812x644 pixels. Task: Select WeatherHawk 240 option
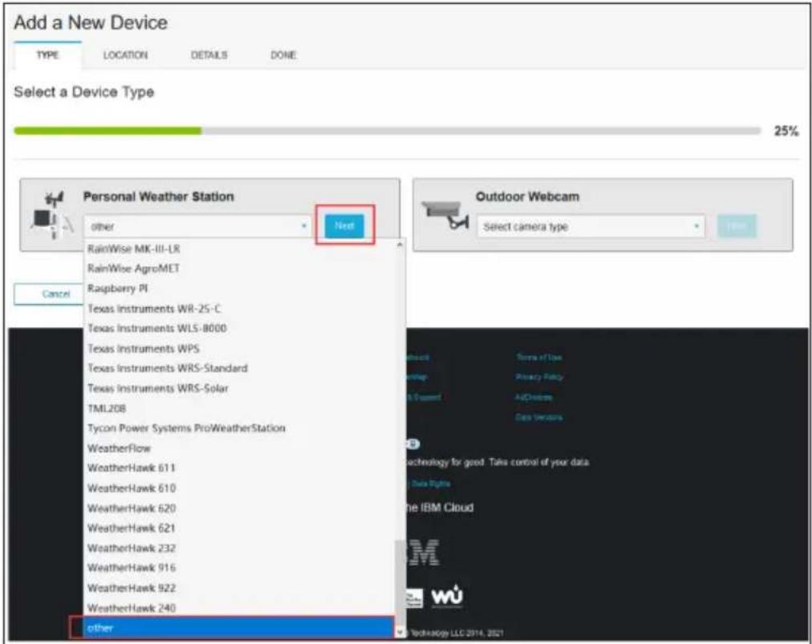(240, 608)
